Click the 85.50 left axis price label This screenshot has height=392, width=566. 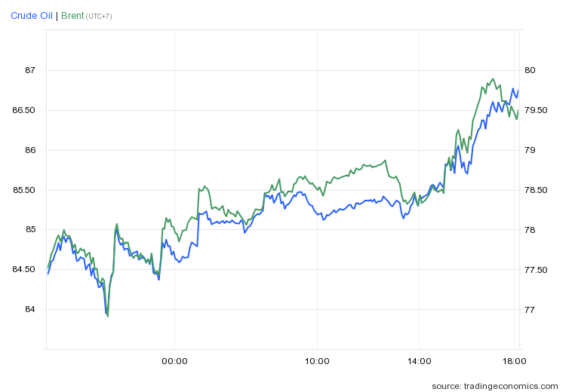pyautogui.click(x=26, y=190)
